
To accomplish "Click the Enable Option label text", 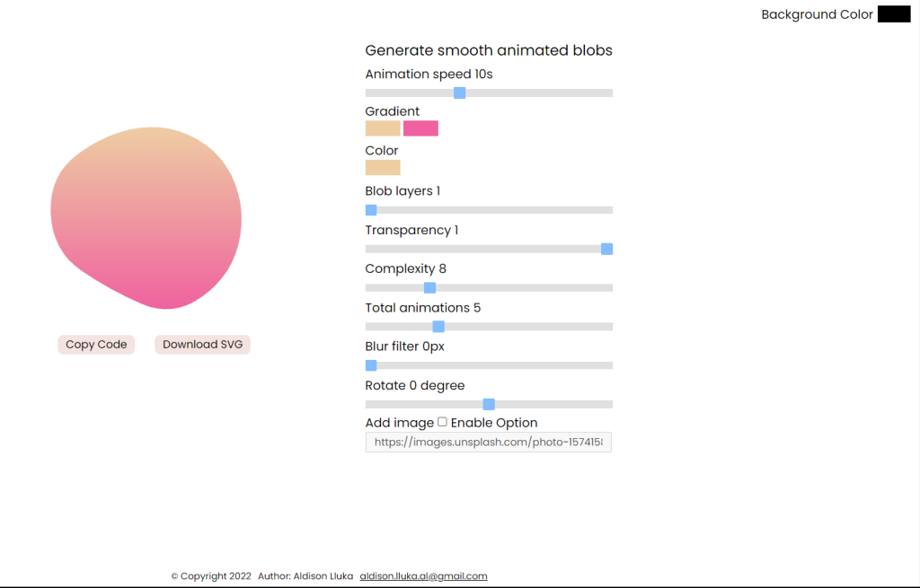I will click(x=494, y=423).
